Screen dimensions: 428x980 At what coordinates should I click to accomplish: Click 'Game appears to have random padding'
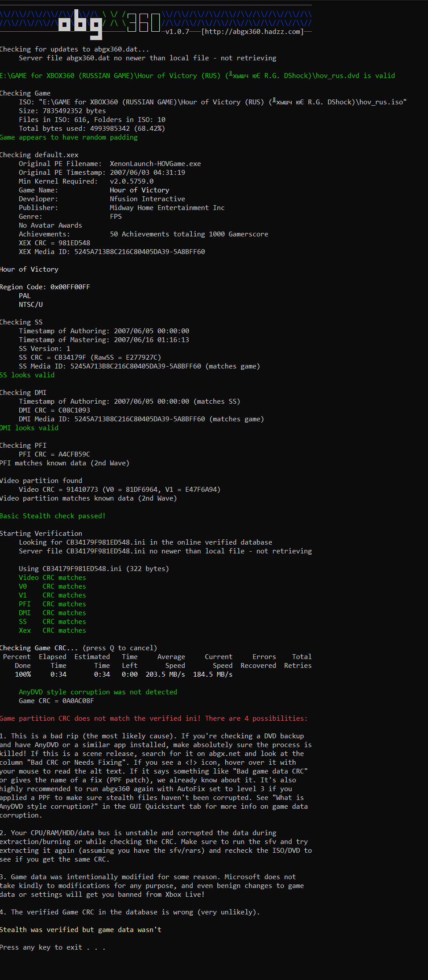pyautogui.click(x=69, y=137)
